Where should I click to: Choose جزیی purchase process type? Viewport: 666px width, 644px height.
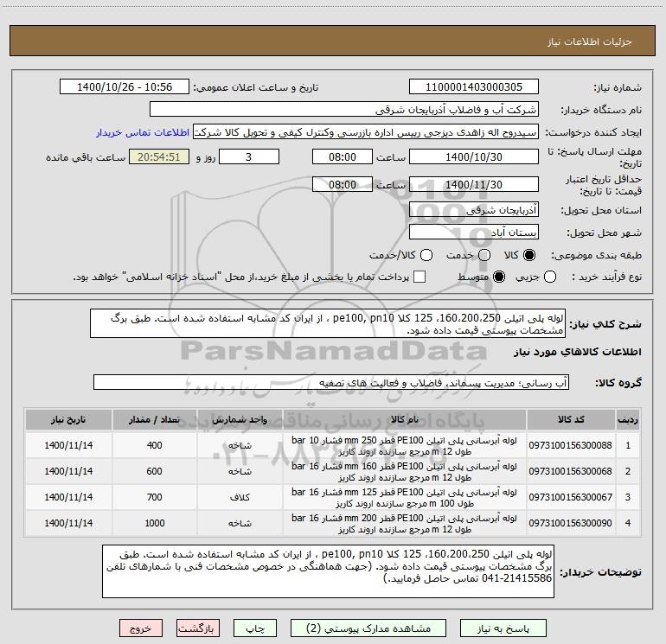click(x=549, y=277)
